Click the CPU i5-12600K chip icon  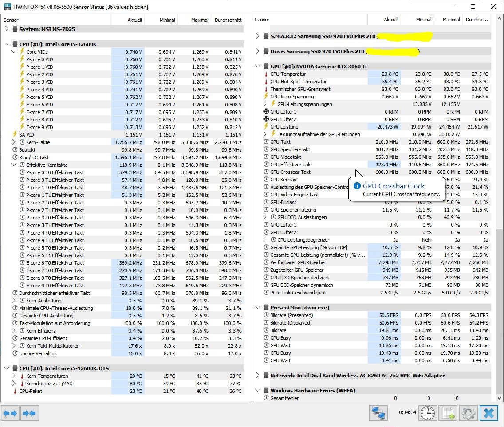[x=15, y=44]
